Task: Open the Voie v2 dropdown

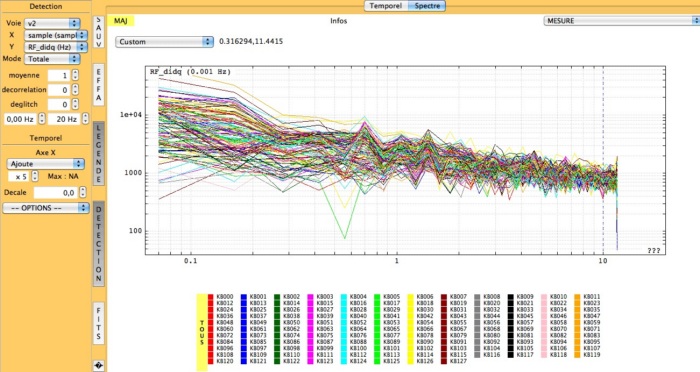Action: click(52, 23)
